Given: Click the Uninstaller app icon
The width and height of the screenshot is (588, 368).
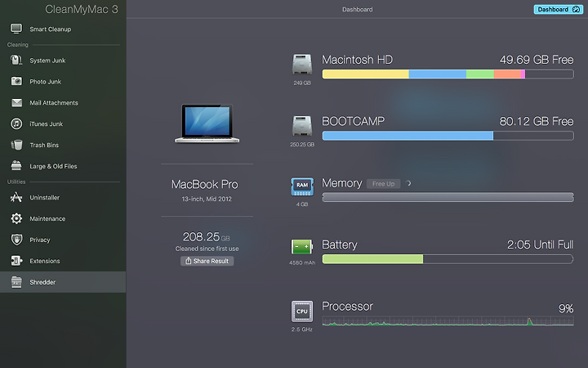Looking at the screenshot, I should point(16,197).
